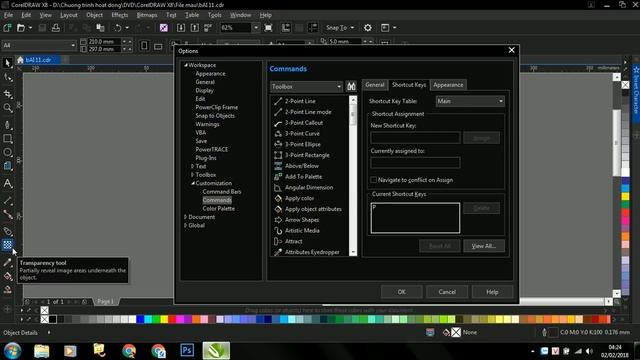The height and width of the screenshot is (360, 640).
Task: Select Apply color in the command list
Action: (299, 198)
